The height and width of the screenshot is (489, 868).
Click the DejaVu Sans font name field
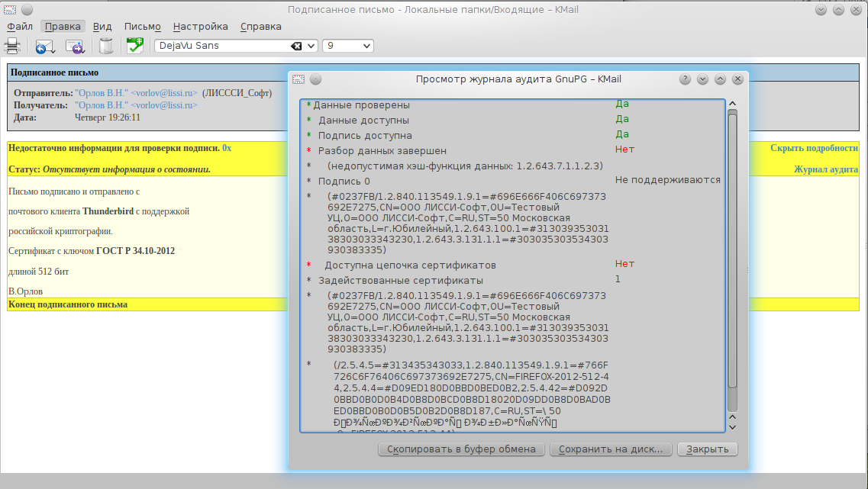(223, 46)
